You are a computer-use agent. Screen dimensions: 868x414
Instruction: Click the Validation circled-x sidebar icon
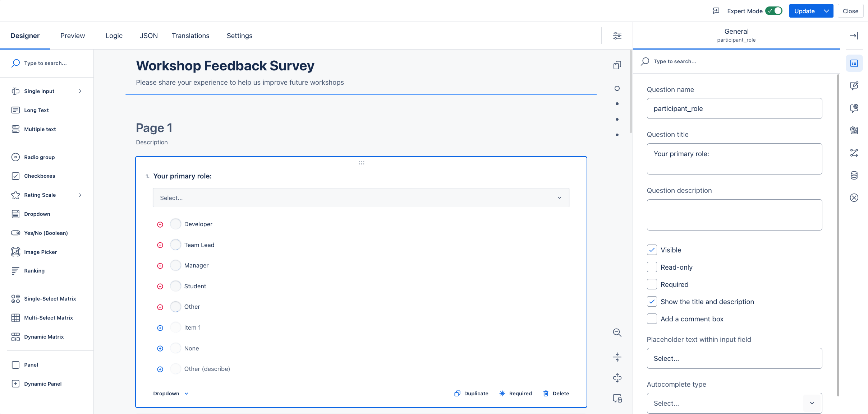pos(854,197)
